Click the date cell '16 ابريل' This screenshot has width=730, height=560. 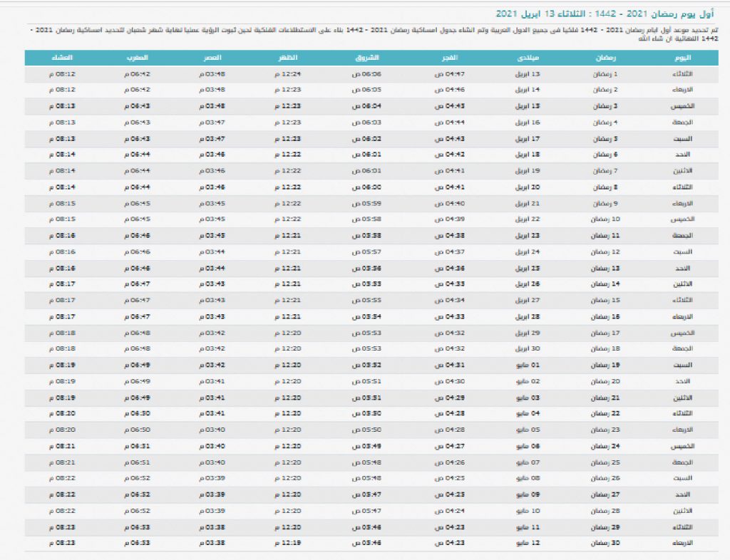528,123
